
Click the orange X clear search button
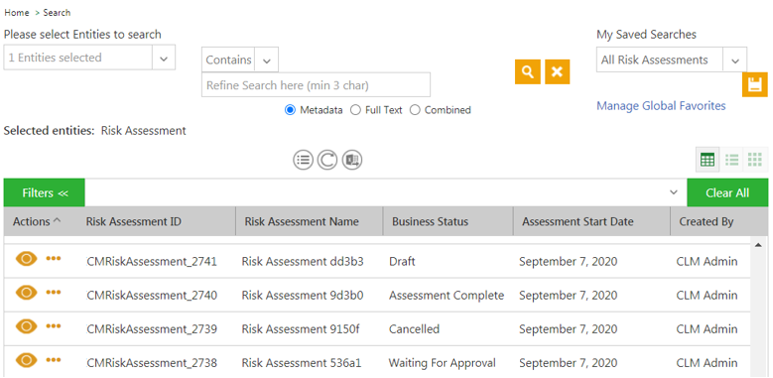point(557,72)
